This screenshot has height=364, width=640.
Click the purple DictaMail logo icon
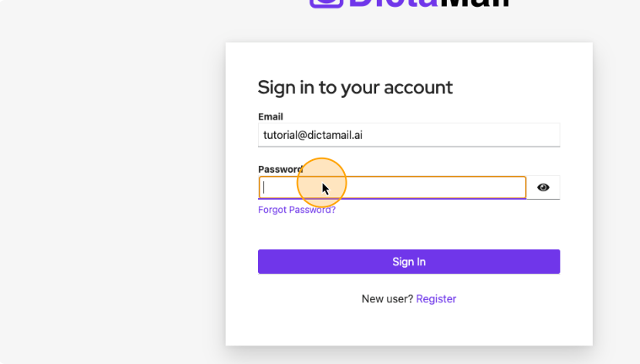326,3
